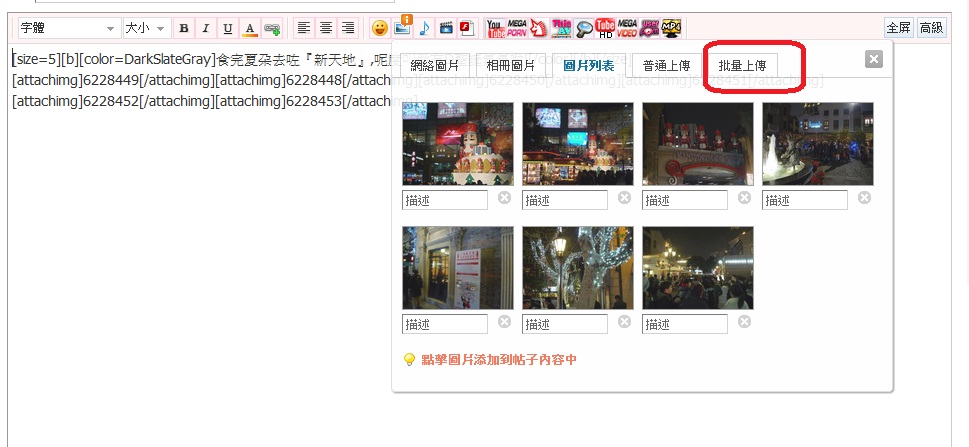969x447 pixels.
Task: Click 描述 field under nutcracker cake photo
Action: point(445,200)
